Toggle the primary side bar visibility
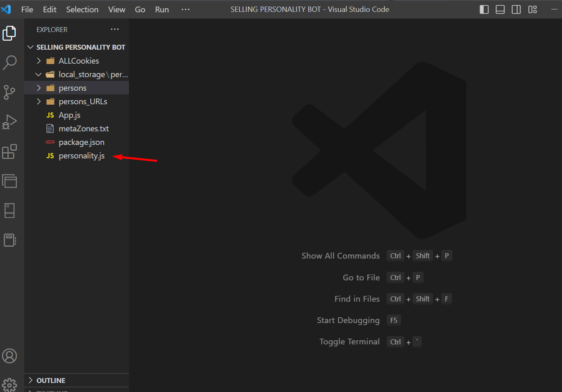The image size is (562, 392). (x=484, y=9)
